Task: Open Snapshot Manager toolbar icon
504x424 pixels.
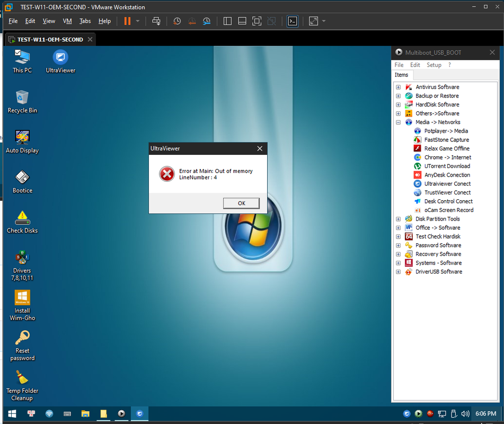Action: click(207, 21)
